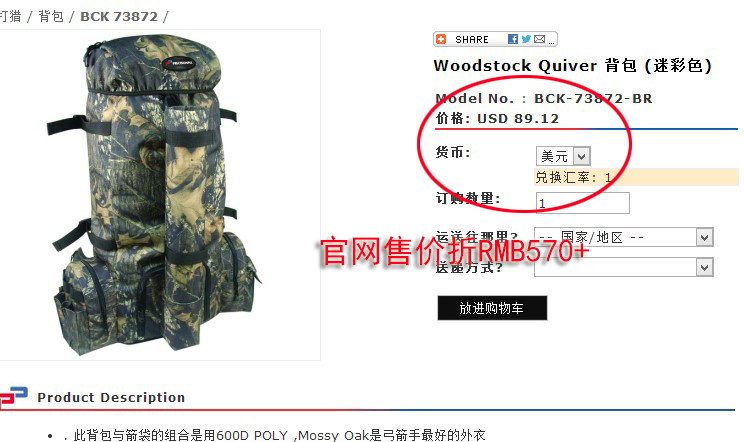
Task: Click the red-blue Product Description logo icon
Action: coord(13,397)
